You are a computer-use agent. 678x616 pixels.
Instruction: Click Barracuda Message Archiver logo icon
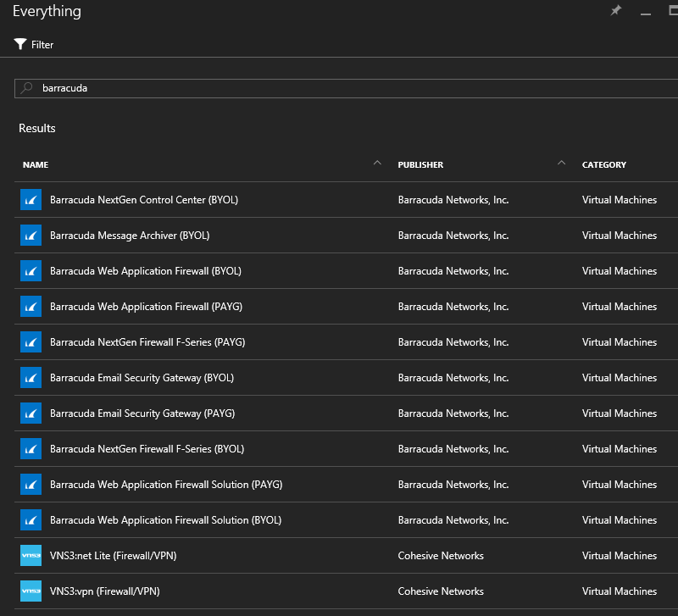(31, 236)
